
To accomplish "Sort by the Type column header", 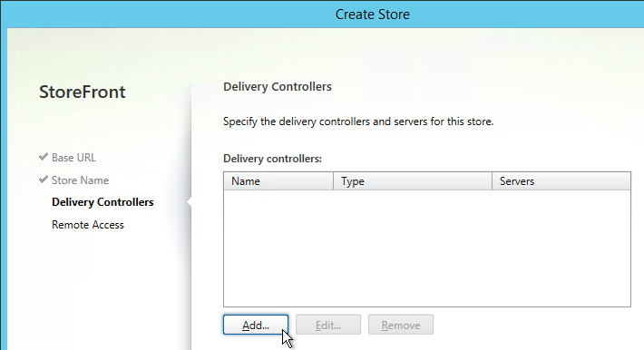I will click(x=413, y=181).
